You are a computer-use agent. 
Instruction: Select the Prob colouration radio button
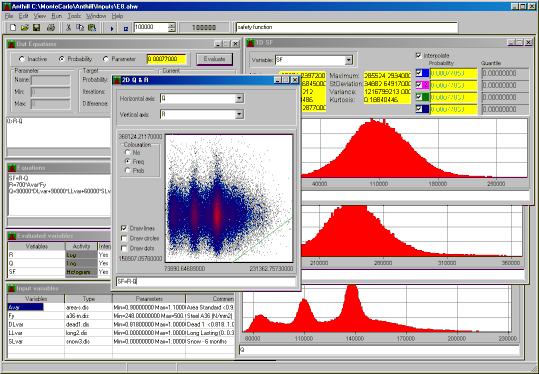128,170
